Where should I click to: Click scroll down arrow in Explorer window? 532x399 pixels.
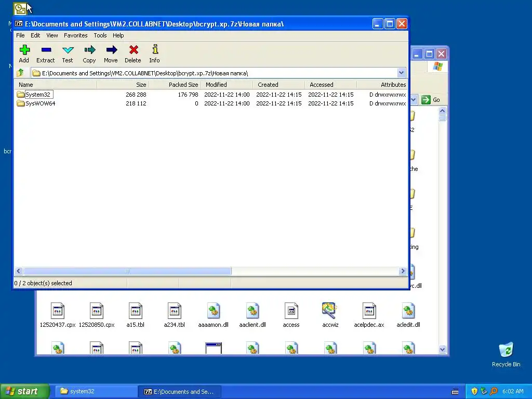tap(442, 349)
